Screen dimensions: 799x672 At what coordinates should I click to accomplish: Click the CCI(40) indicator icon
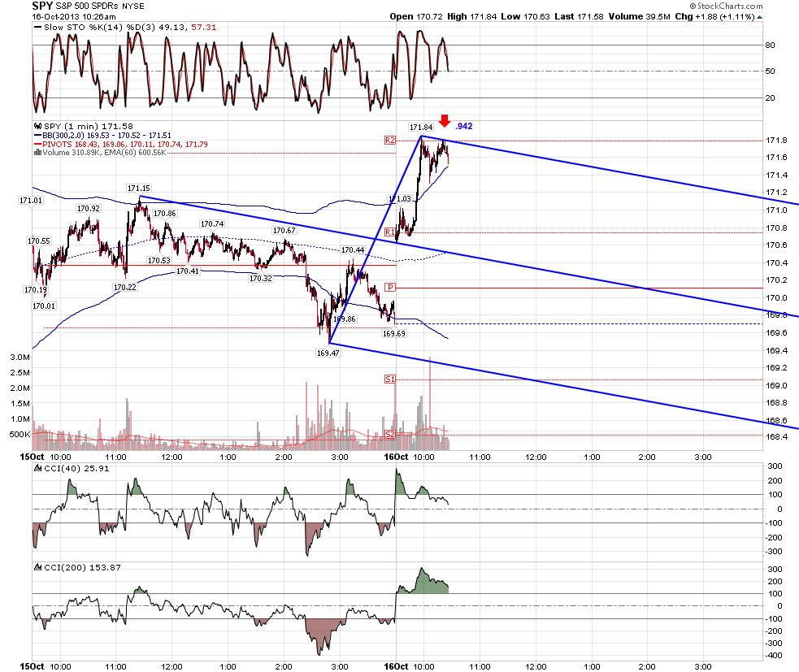click(x=37, y=468)
